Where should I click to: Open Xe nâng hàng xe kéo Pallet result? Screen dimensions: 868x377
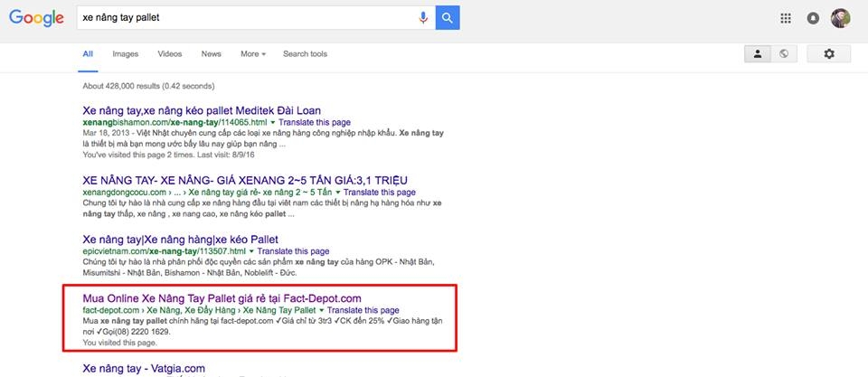(181, 240)
